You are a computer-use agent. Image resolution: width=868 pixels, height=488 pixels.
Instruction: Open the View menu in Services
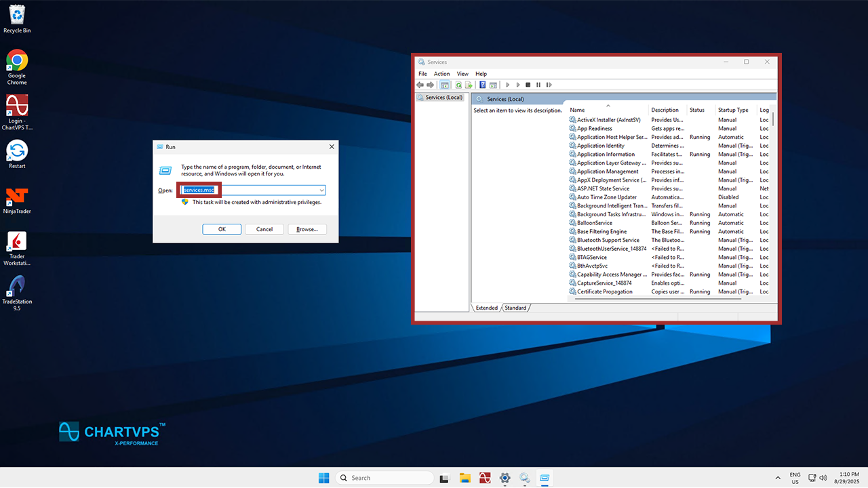462,74
